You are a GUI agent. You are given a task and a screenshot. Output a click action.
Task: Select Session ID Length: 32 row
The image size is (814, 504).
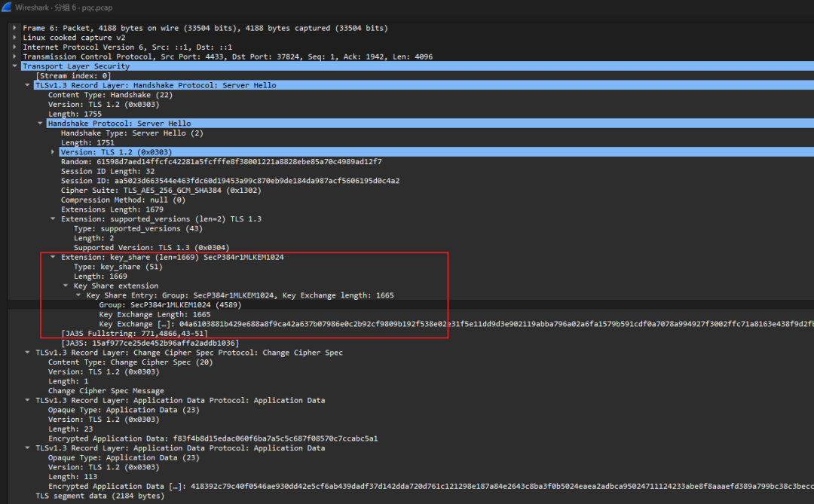108,171
